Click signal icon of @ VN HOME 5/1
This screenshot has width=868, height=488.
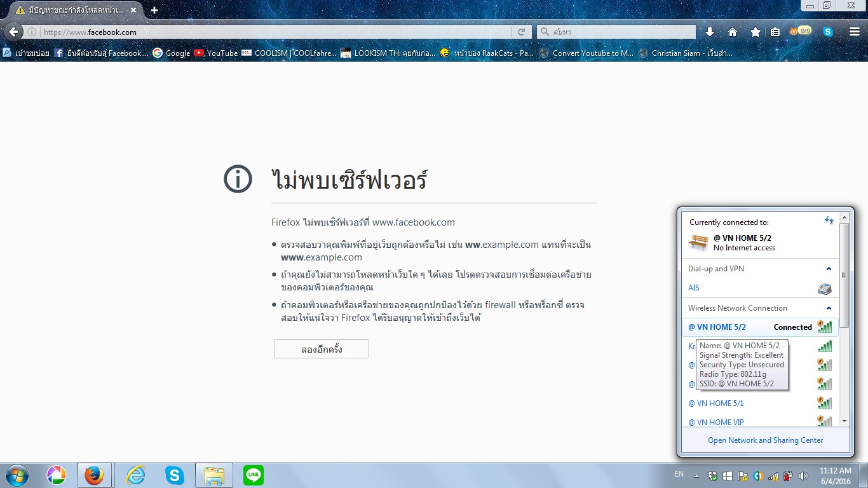tap(824, 403)
